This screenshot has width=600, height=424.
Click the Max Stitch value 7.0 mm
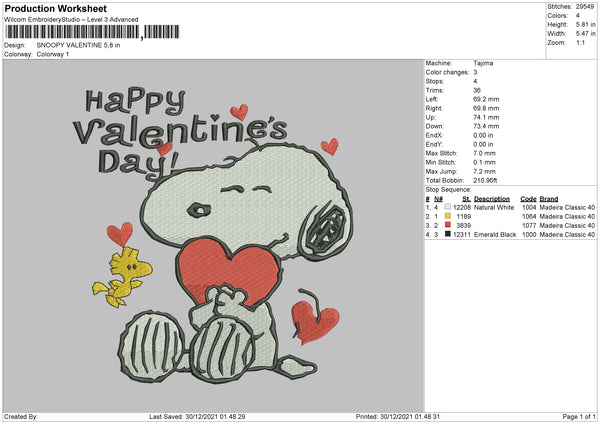[484, 153]
